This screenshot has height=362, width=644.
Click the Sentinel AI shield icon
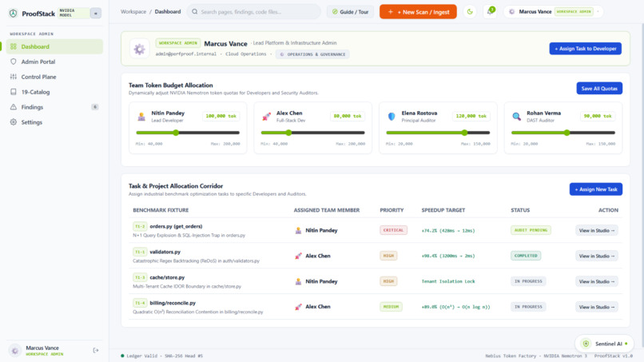click(x=586, y=344)
